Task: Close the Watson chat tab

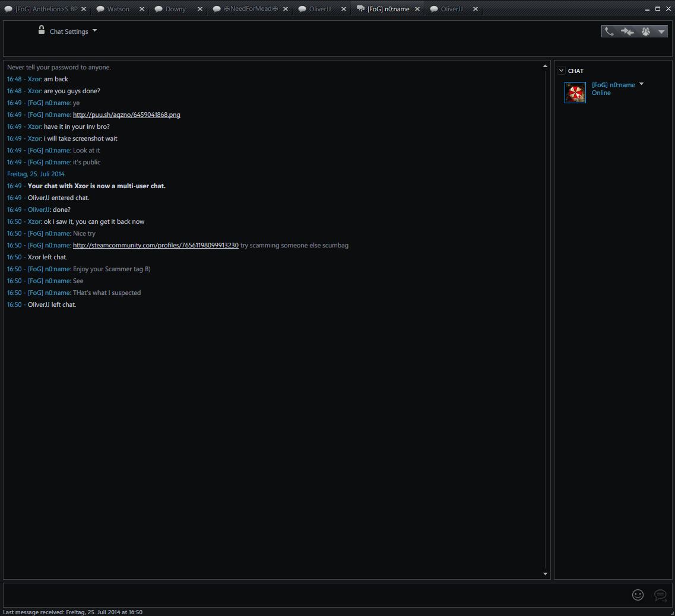Action: pyautogui.click(x=142, y=9)
